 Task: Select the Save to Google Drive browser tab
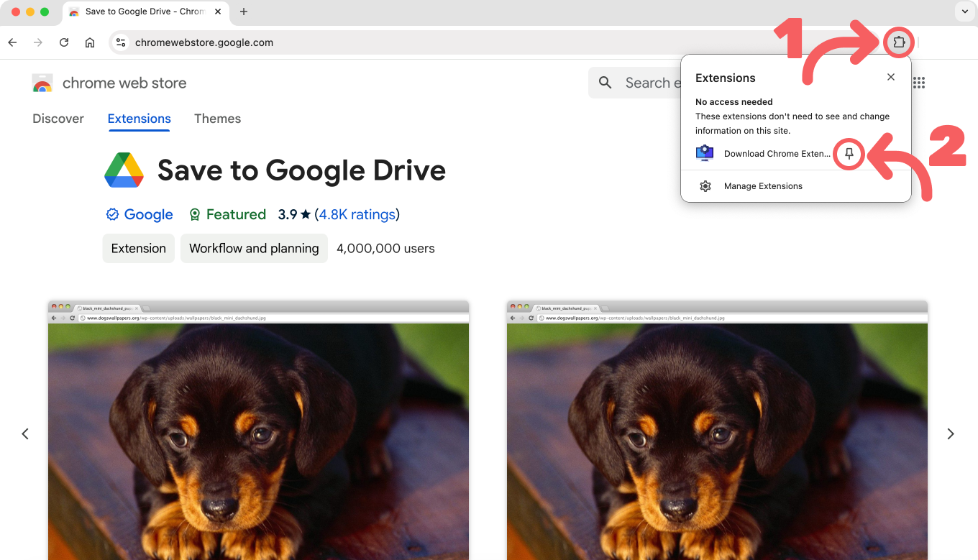coord(145,12)
